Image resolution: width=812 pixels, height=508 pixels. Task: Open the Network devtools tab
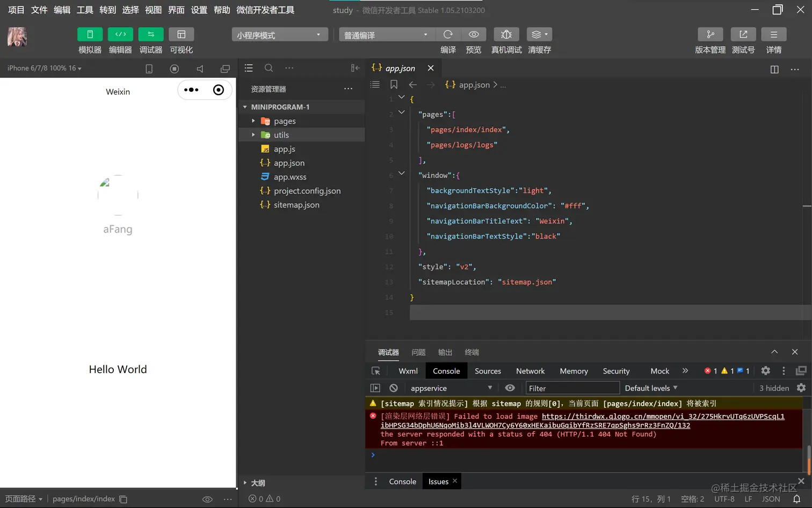[x=531, y=371]
